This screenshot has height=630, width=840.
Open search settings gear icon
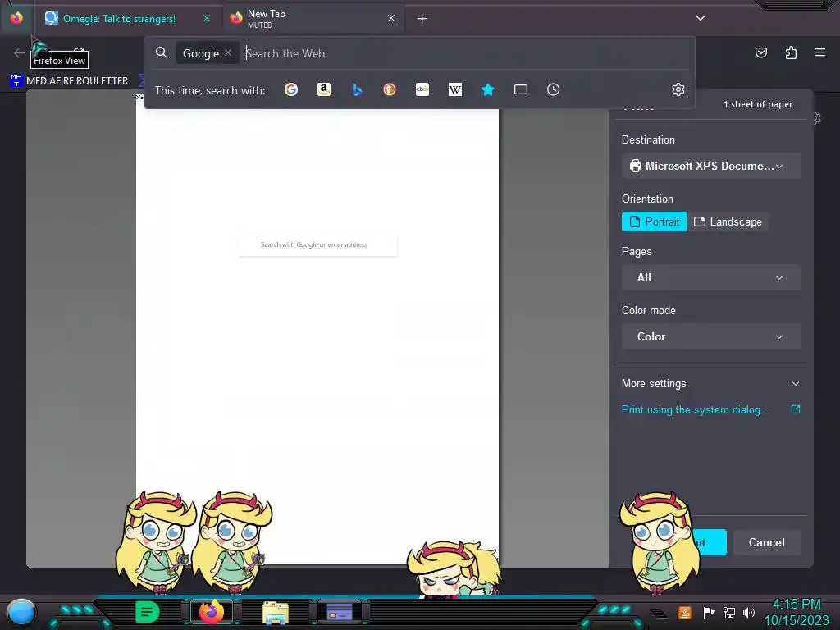678,89
